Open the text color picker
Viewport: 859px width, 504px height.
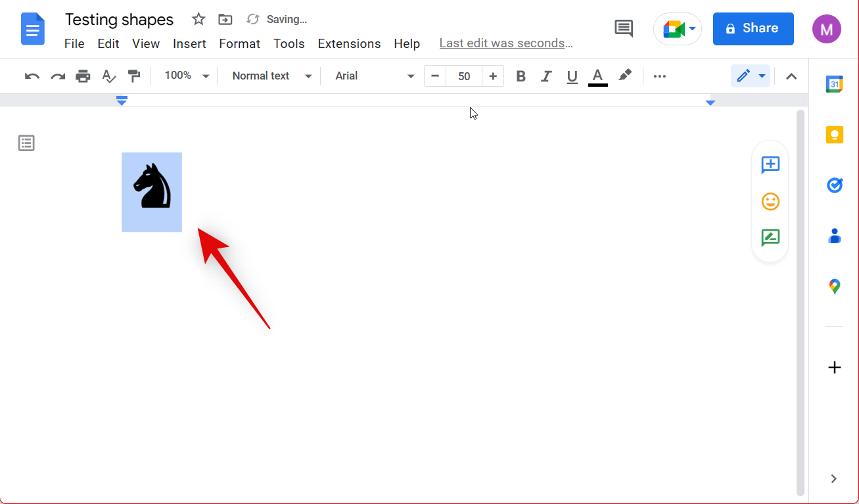(597, 76)
